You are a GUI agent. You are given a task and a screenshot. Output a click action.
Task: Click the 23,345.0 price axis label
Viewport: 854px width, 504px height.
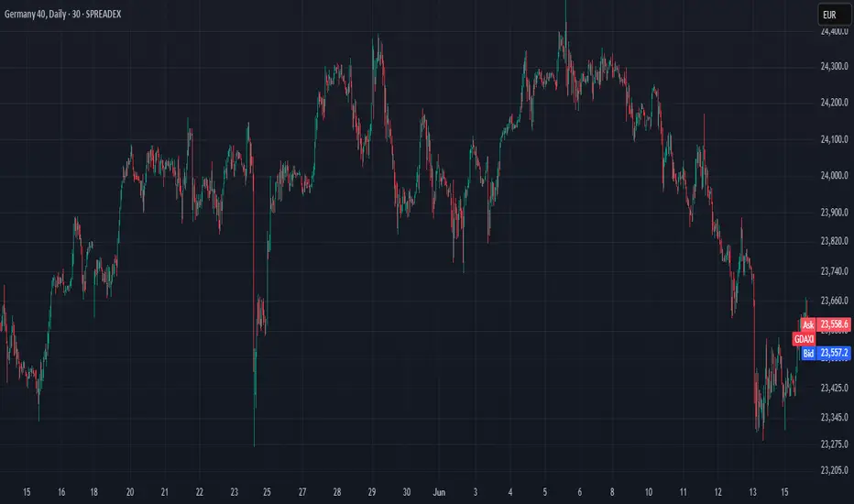click(835, 417)
